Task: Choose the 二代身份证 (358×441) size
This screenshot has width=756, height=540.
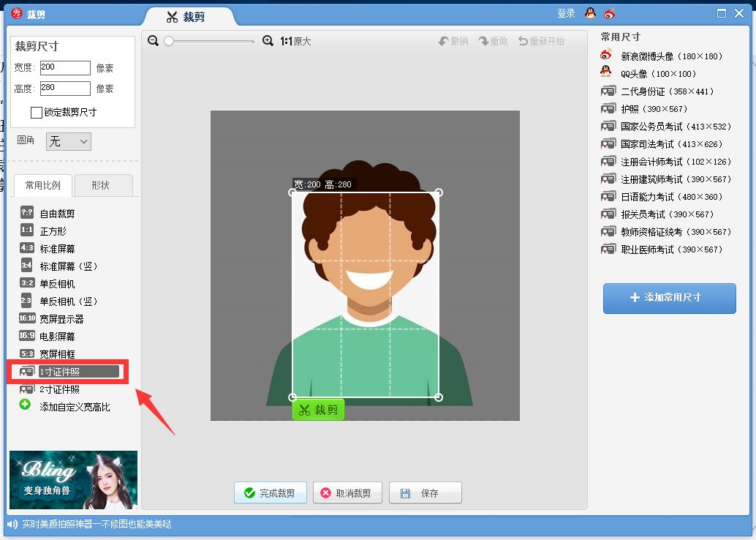Action: click(x=657, y=91)
